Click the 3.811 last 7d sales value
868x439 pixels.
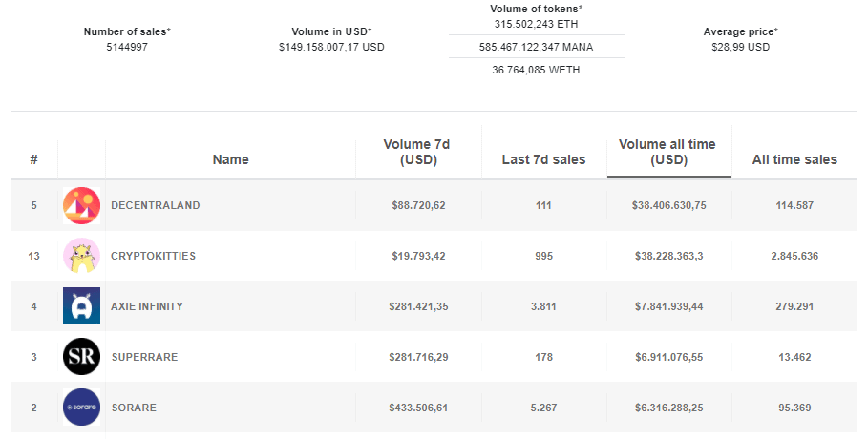[x=543, y=306]
